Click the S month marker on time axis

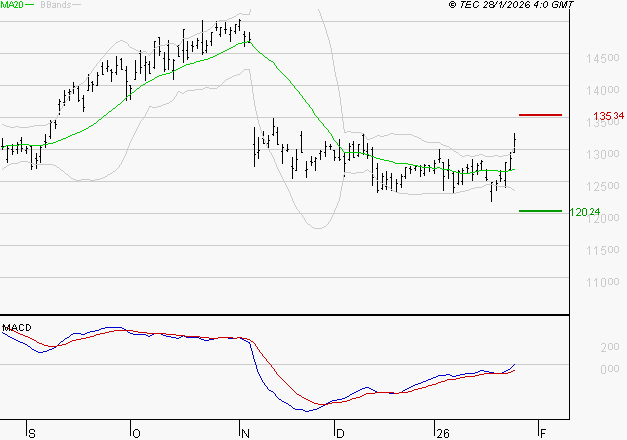pos(32,434)
